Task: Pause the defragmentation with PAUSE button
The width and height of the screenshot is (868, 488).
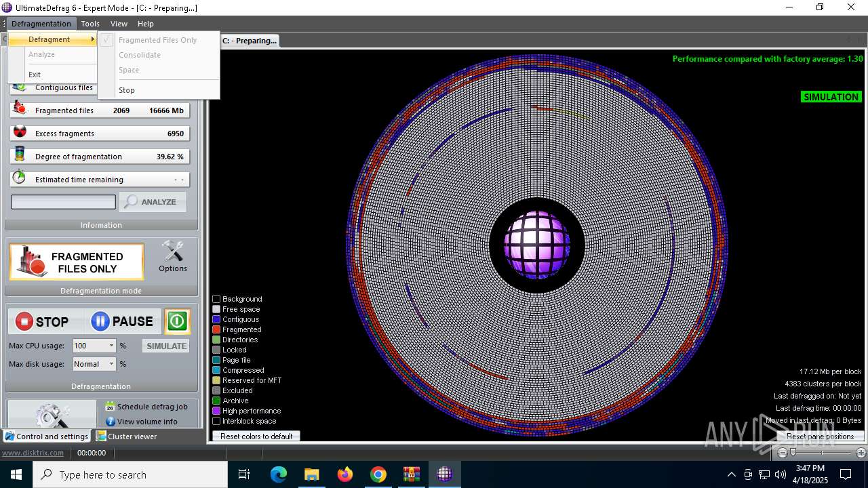Action: pyautogui.click(x=123, y=321)
